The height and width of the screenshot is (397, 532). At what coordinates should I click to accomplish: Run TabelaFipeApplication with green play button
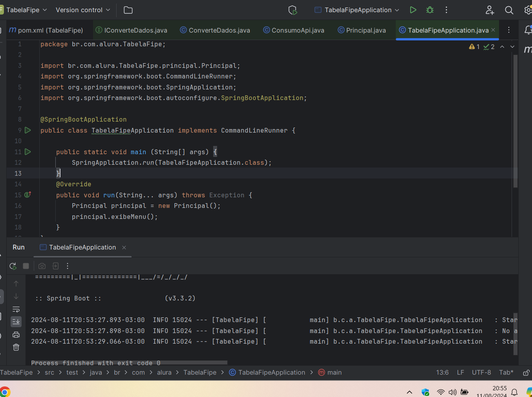coord(413,10)
